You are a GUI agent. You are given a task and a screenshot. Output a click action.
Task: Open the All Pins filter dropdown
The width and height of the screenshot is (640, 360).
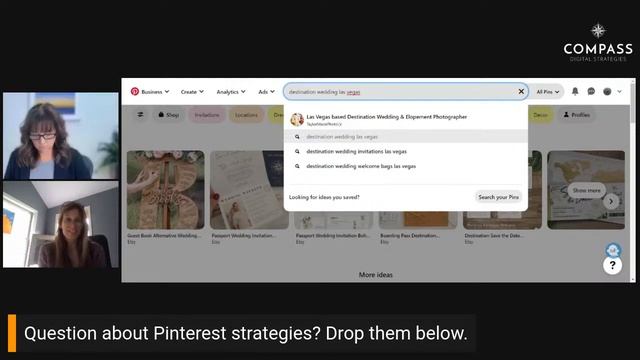tap(548, 92)
